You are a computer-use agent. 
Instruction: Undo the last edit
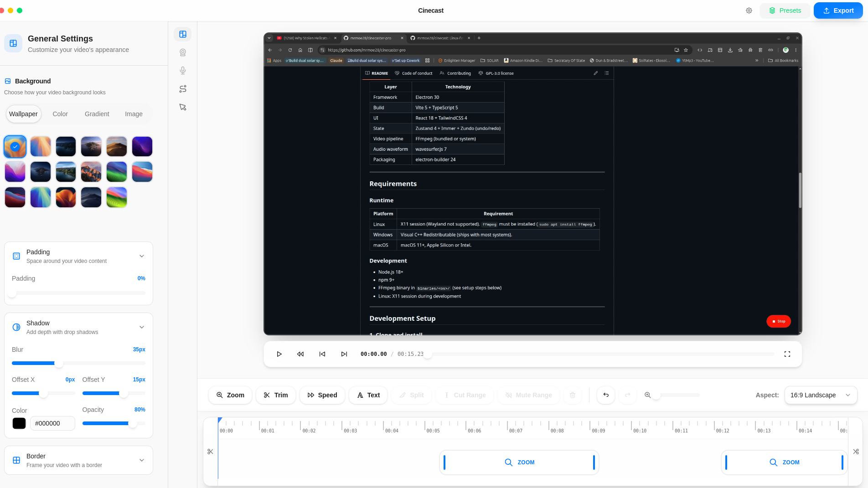(606, 395)
